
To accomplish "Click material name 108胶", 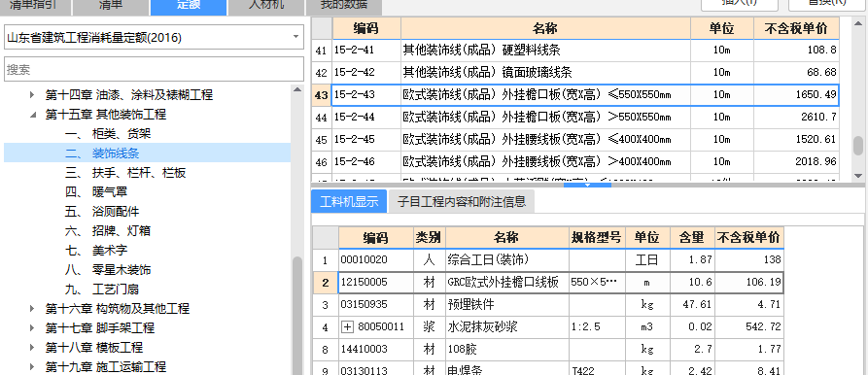I will pos(506,350).
